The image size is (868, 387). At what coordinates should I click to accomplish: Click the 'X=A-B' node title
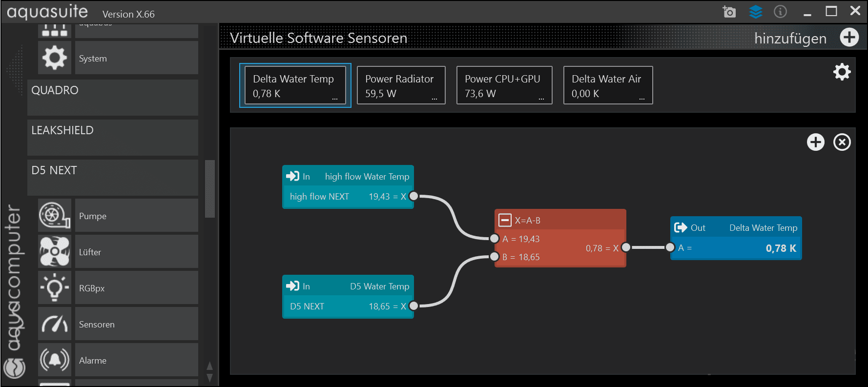tap(527, 221)
